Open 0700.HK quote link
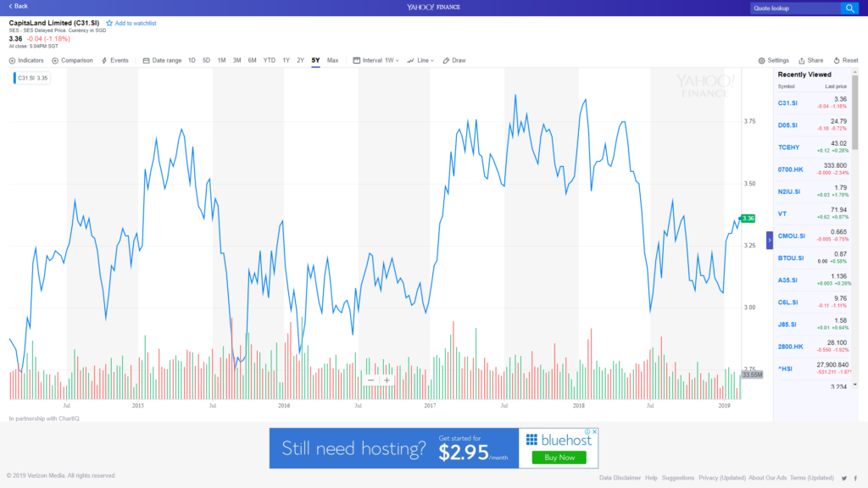This screenshot has width=868, height=488. coord(790,169)
